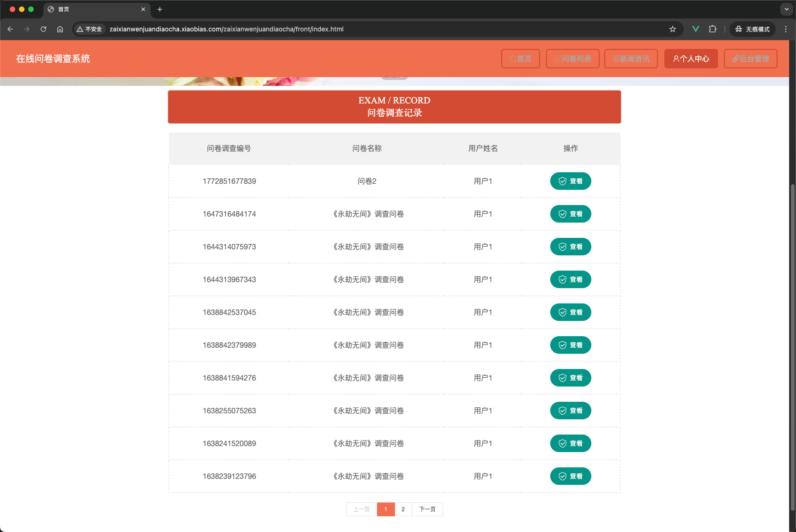Click the 在线问卷调查系统 site title
The width and height of the screenshot is (796, 532).
pyautogui.click(x=53, y=59)
